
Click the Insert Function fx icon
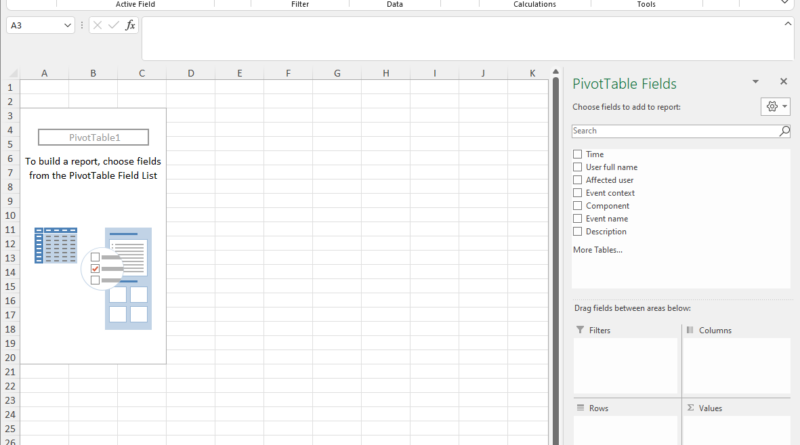click(130, 25)
